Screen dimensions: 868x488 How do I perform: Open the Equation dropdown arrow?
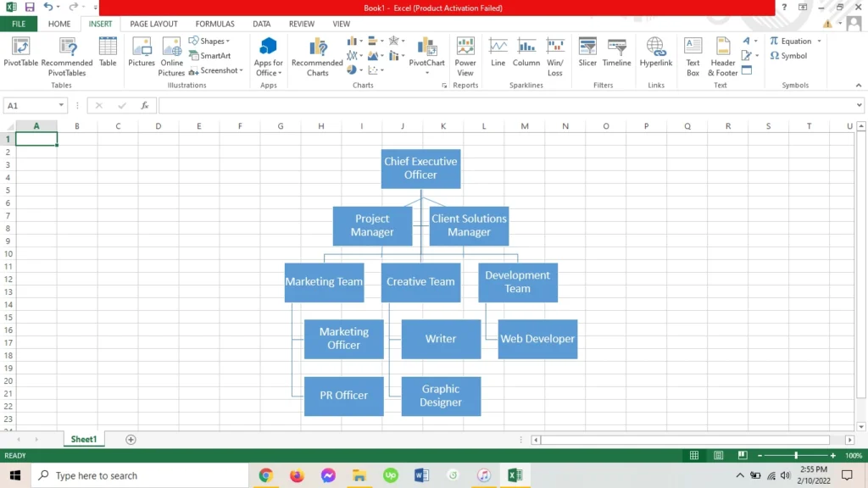point(820,41)
